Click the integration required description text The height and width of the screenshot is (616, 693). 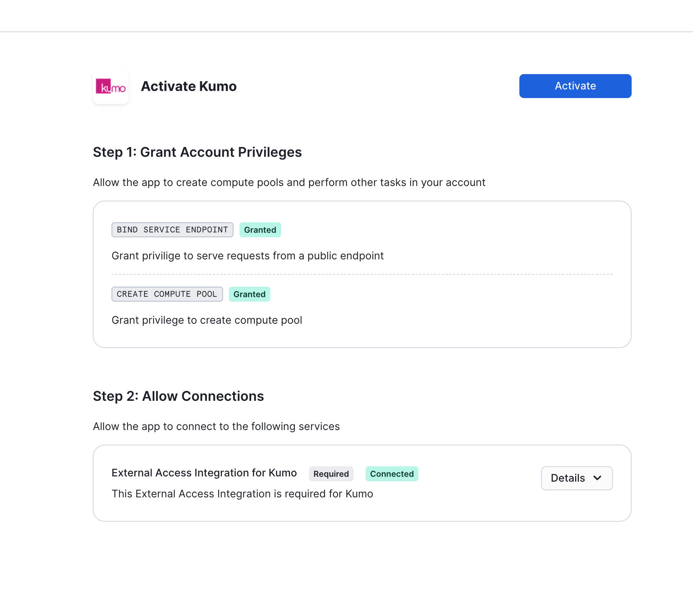coord(242,494)
